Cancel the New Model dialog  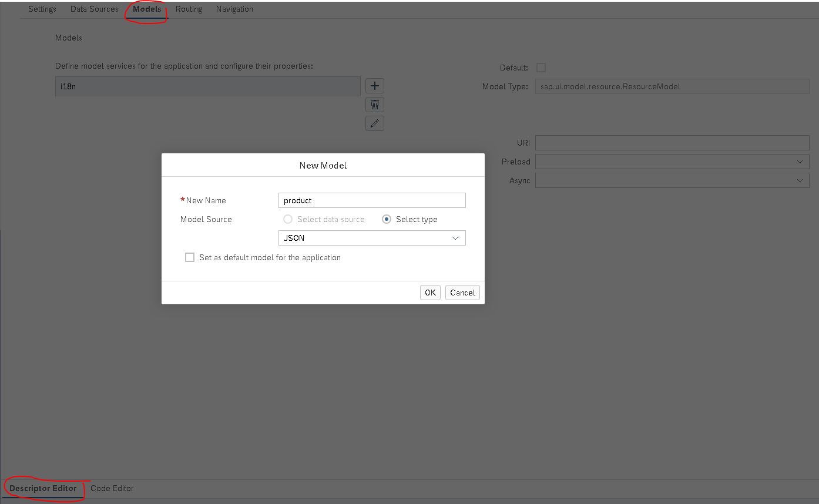click(462, 293)
